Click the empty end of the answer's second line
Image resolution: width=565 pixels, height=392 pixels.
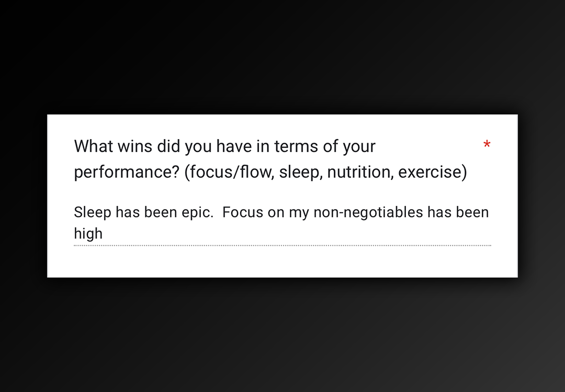[314, 233]
